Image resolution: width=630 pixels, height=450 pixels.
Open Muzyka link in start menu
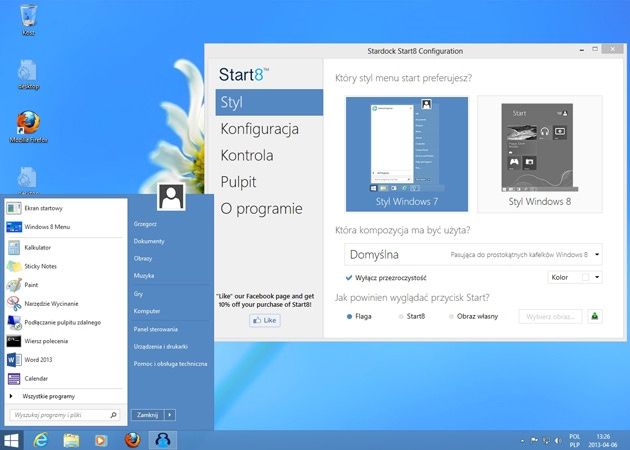click(144, 276)
